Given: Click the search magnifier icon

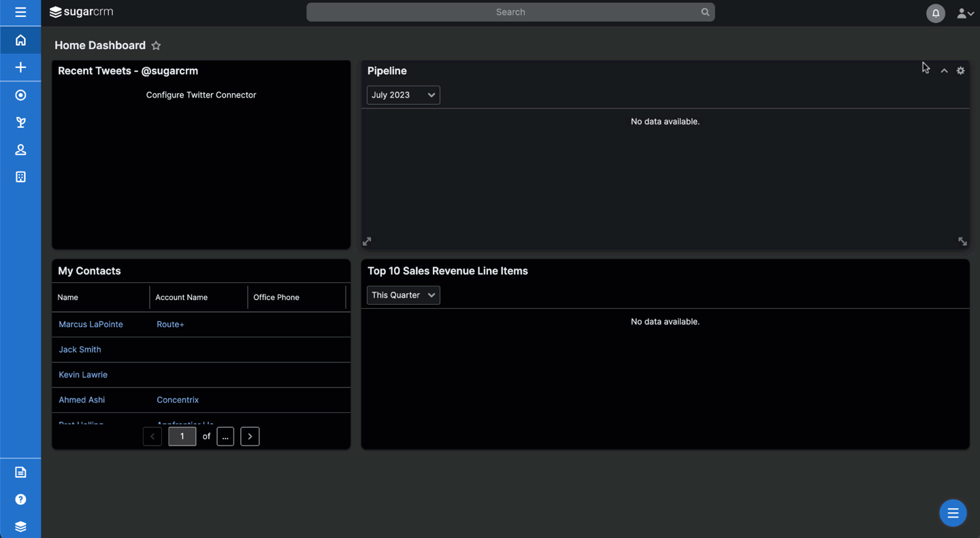Looking at the screenshot, I should (705, 12).
